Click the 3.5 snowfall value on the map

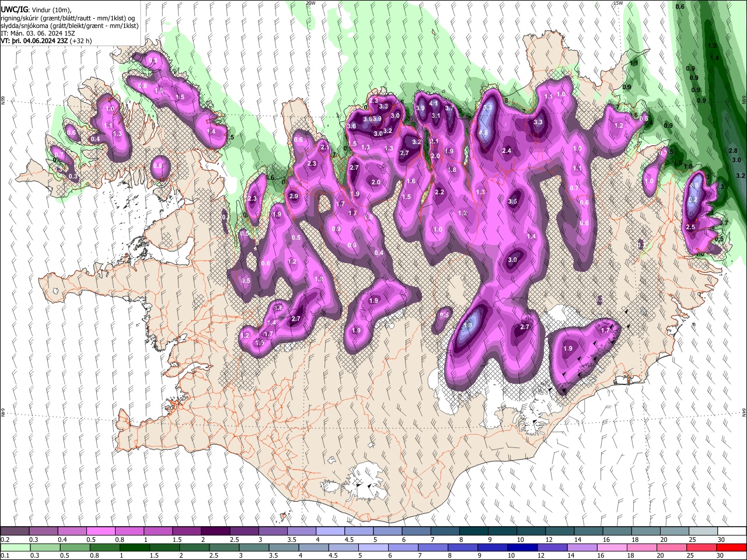pos(512,201)
